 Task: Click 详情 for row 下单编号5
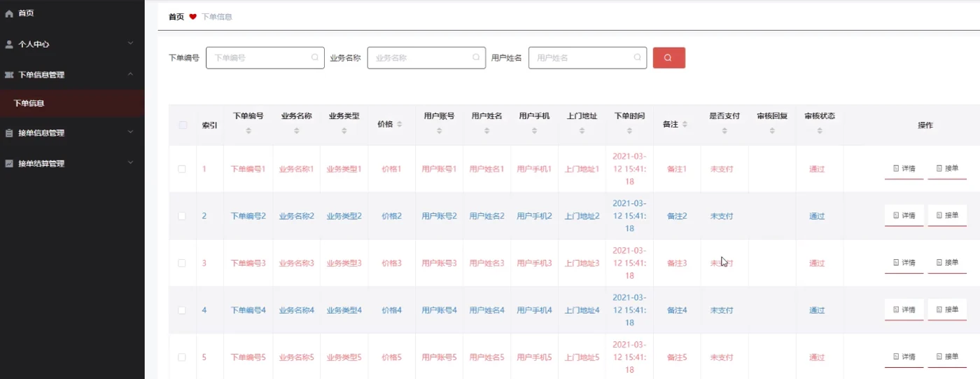pos(904,357)
